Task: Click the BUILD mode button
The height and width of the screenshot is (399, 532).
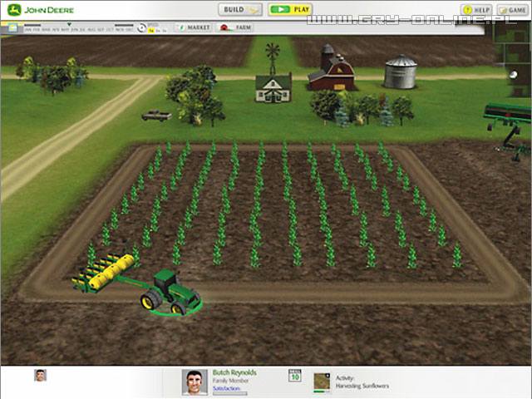Action: coord(240,9)
